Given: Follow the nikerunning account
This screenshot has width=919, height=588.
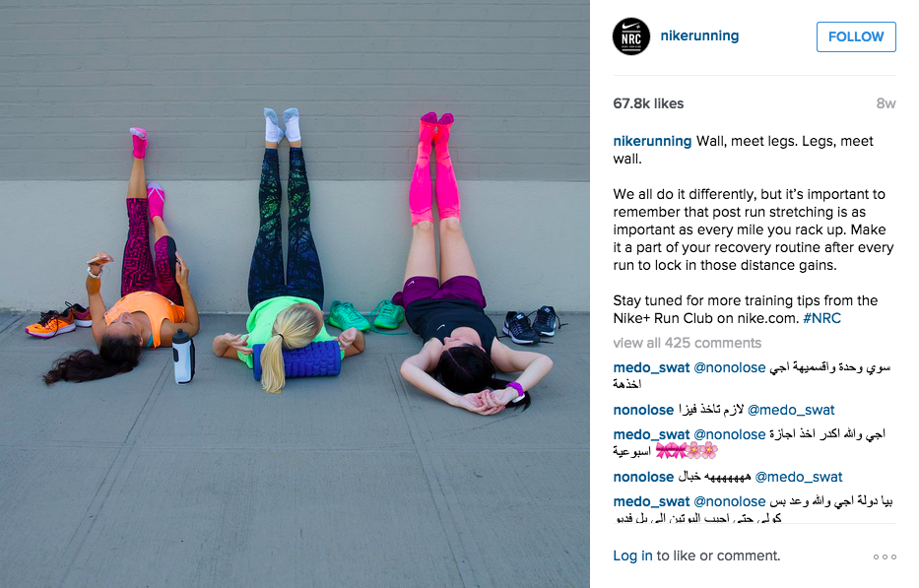Looking at the screenshot, I should (x=856, y=36).
